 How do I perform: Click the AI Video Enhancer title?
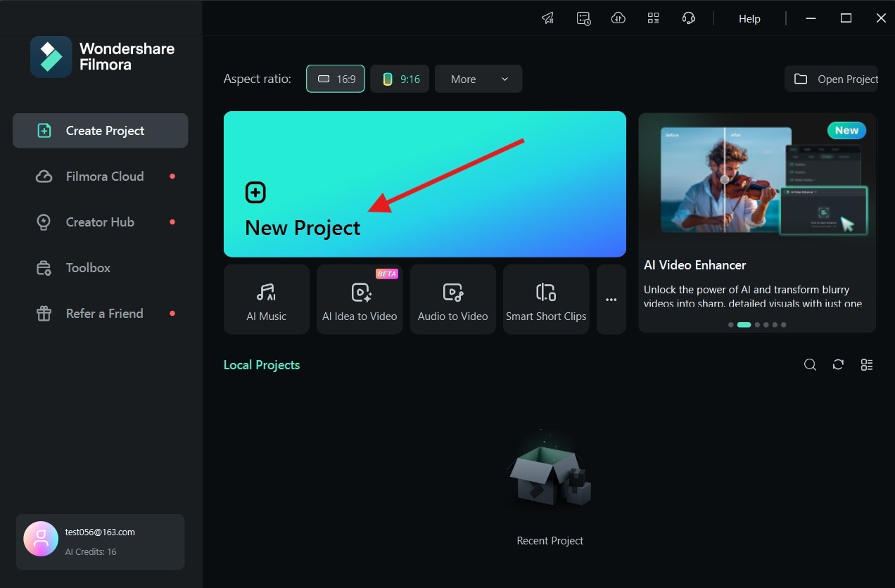tap(695, 265)
